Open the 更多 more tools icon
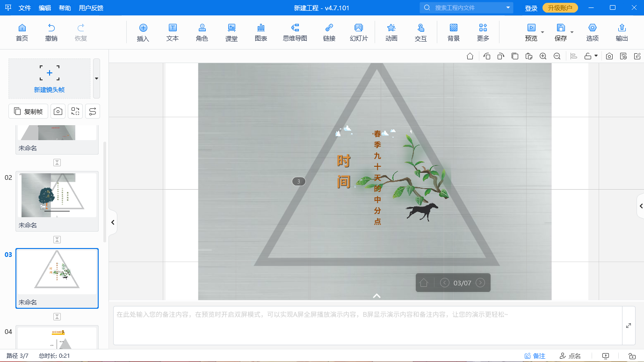Screen dimensions: 644x362 (x=483, y=32)
